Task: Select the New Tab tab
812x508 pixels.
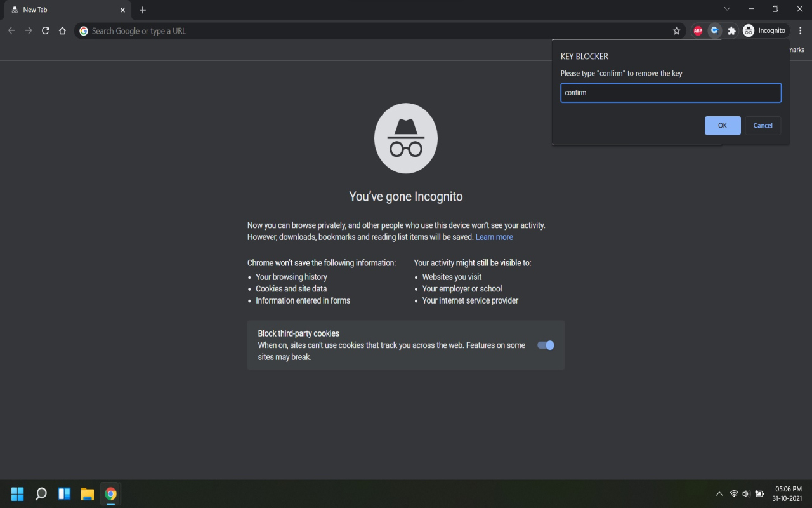Action: point(67,10)
